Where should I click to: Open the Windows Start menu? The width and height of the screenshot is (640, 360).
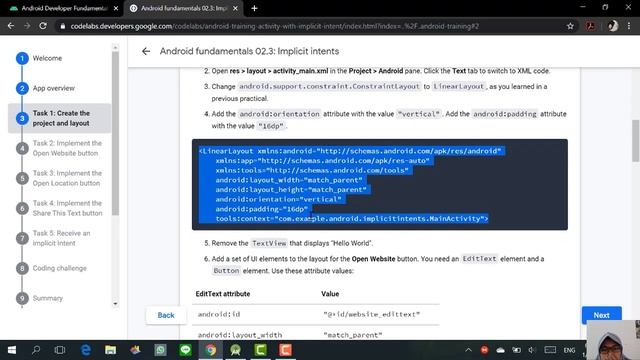coord(12,350)
